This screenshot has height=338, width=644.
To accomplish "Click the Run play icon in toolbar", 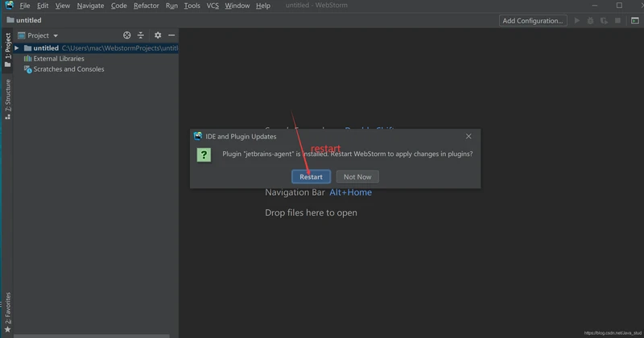I will tap(576, 21).
